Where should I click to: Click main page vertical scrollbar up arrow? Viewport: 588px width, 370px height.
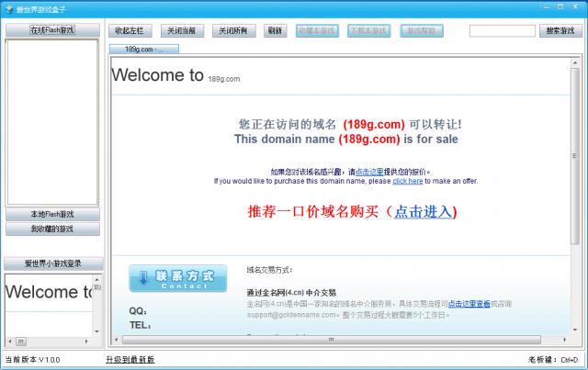(575, 63)
